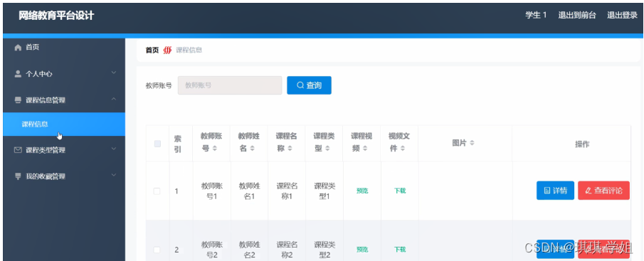644x261 pixels.
Task: Open the 我的收藏管理 sidebar menu
Action: [x=64, y=176]
